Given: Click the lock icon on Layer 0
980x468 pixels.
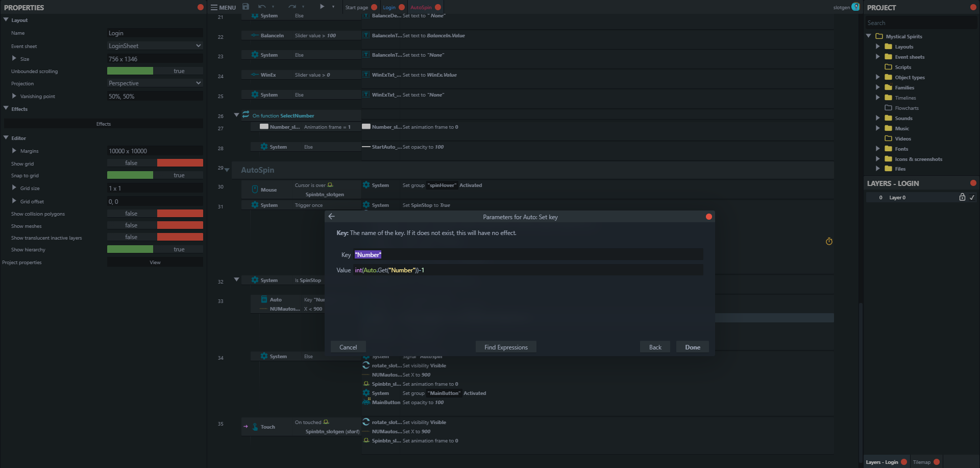Looking at the screenshot, I should tap(962, 197).
